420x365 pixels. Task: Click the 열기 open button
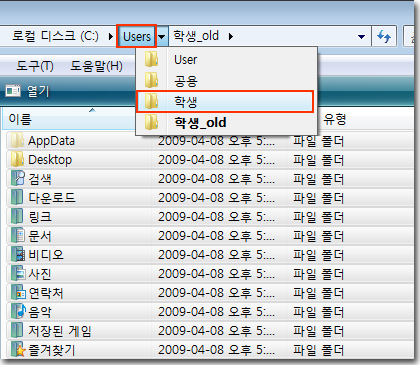click(27, 91)
